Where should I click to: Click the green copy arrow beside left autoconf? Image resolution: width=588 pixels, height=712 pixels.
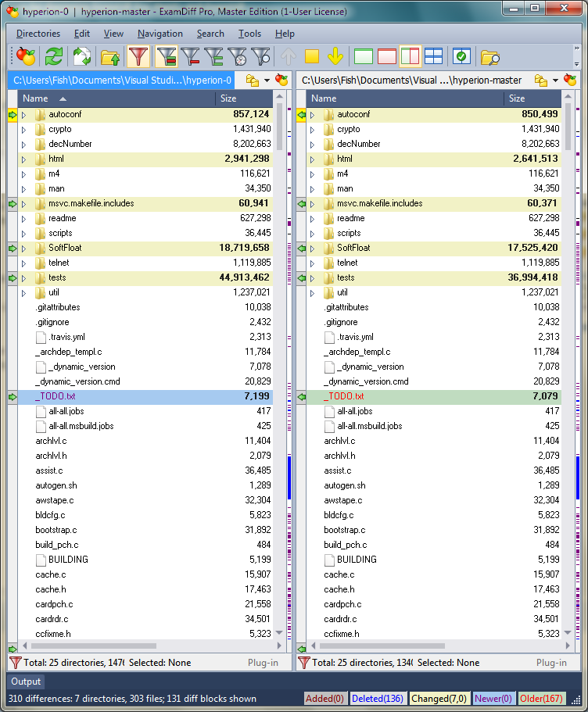click(13, 115)
